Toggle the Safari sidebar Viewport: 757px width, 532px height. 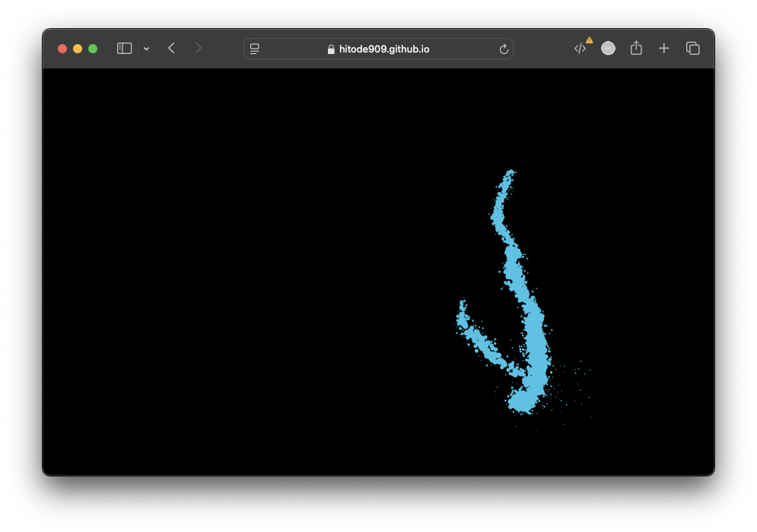click(x=124, y=48)
